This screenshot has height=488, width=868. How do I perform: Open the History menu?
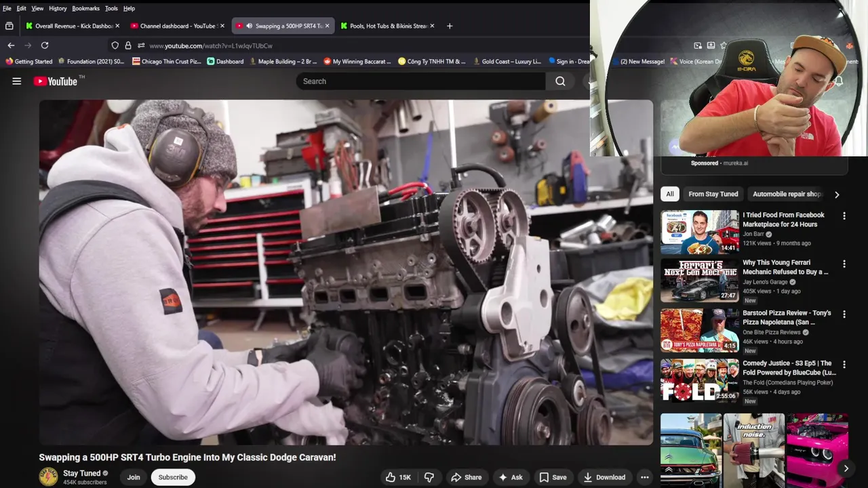coord(58,8)
